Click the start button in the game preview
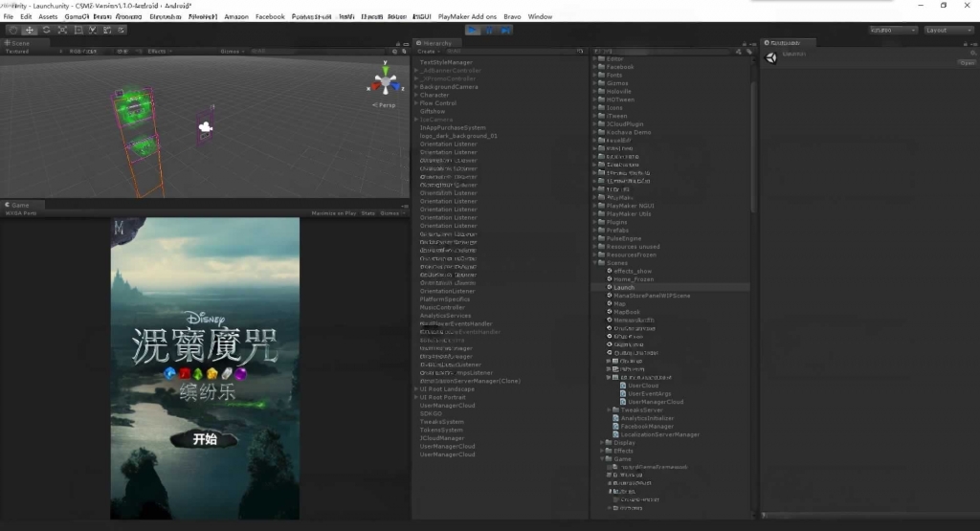Screen dimensions: 980x531 pos(205,439)
